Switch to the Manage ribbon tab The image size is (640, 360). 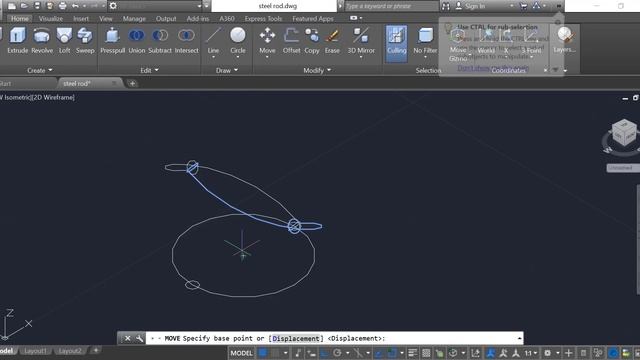[x=134, y=18]
